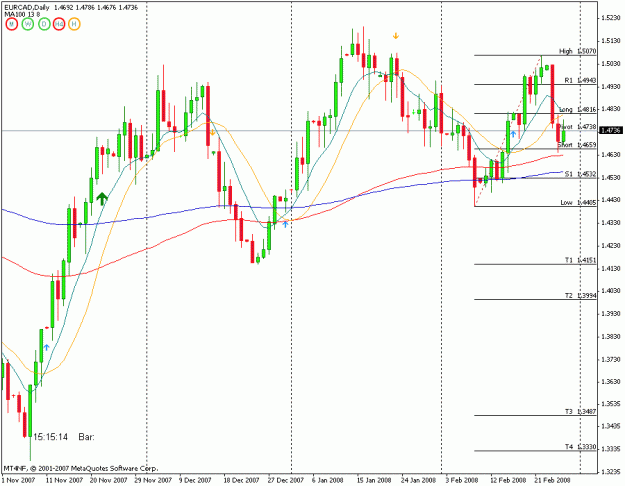Click the Short 1.4659 level label

coord(577,145)
